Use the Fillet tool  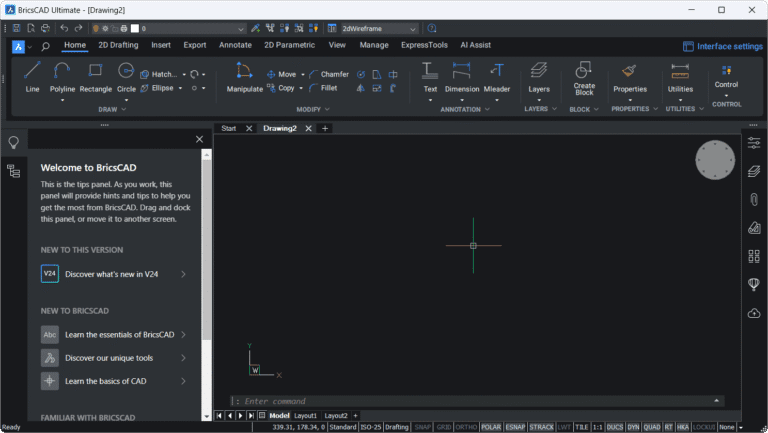[x=323, y=88]
